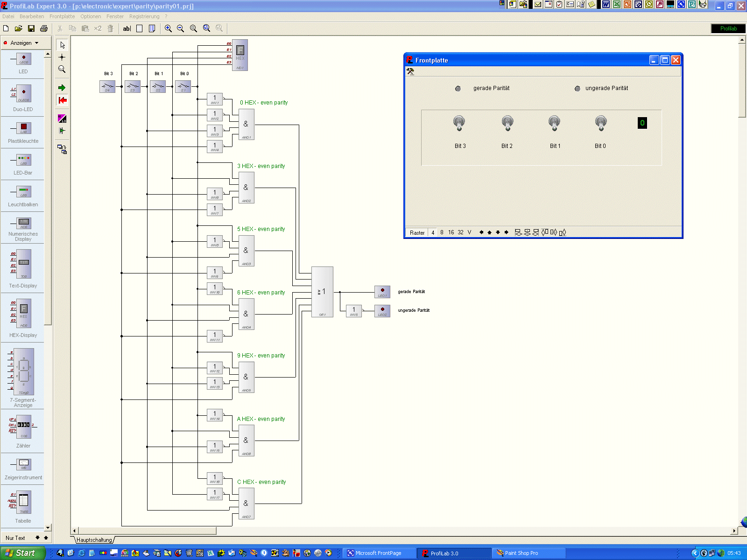Image resolution: width=747 pixels, height=560 pixels.
Task: Click ProfiLab 3.0 taskbar button
Action: (454, 553)
